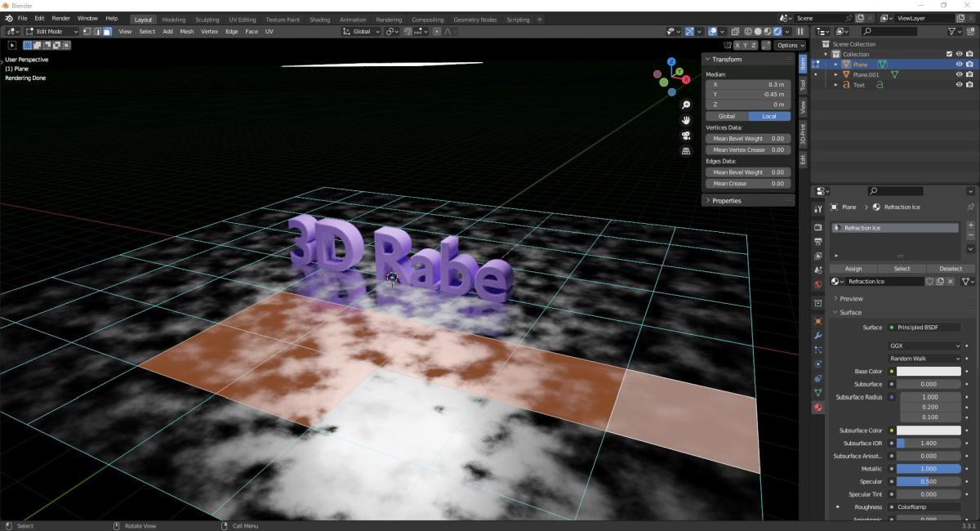Click Principled BSDF surface shader button
Viewport: 980px width, 531px height.
924,328
